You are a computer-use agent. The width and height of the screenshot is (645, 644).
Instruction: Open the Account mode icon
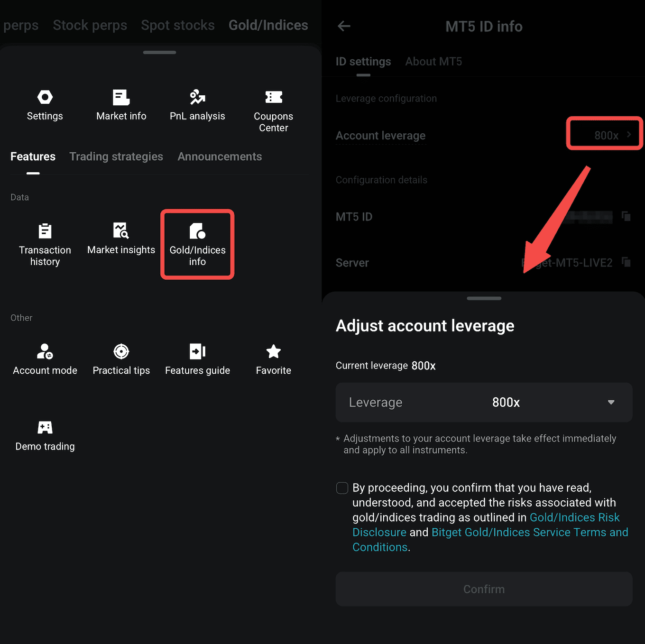click(x=45, y=351)
